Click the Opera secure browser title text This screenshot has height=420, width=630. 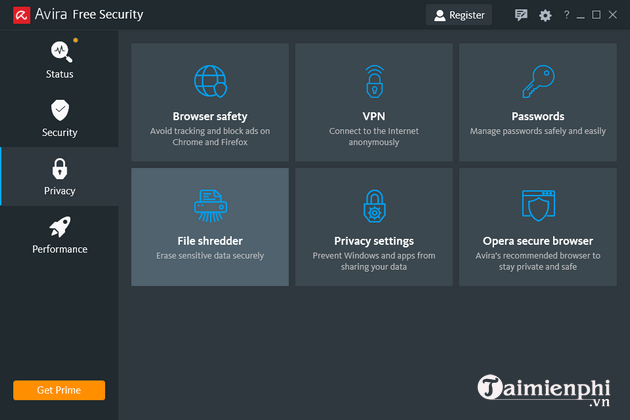[538, 241]
